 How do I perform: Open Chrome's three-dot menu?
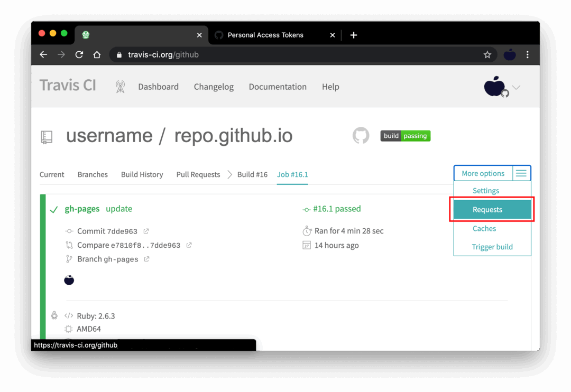coord(527,54)
